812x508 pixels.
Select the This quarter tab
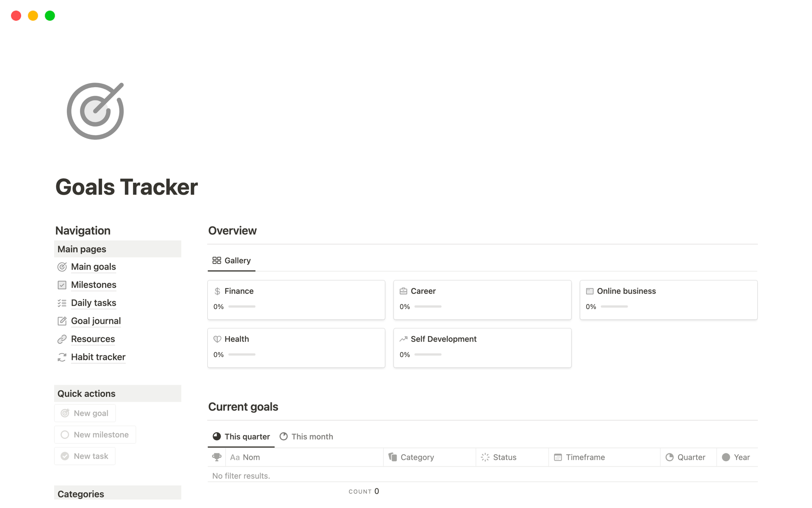[241, 436]
